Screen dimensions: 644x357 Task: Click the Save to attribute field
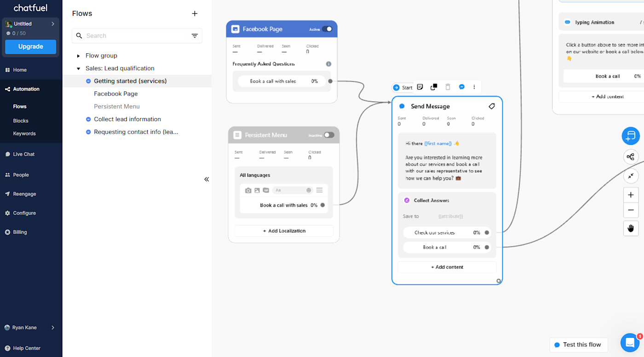450,216
